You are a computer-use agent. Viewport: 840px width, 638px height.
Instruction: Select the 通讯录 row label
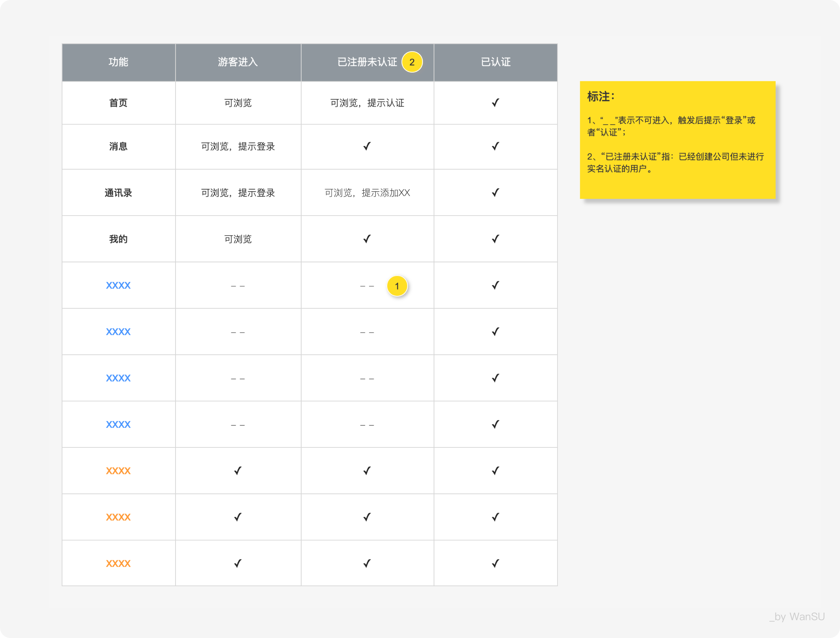point(118,193)
